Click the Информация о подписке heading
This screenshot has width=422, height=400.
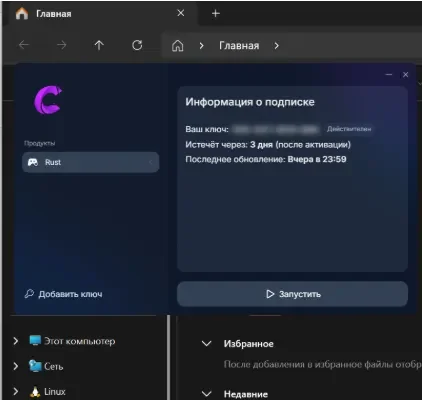(x=250, y=102)
